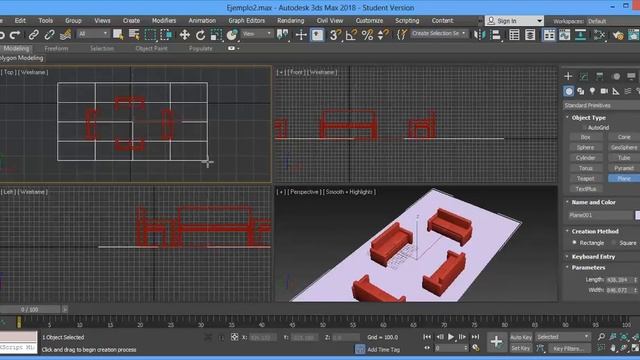Click the Auto Key button
The width and height of the screenshot is (640, 360).
(x=521, y=337)
